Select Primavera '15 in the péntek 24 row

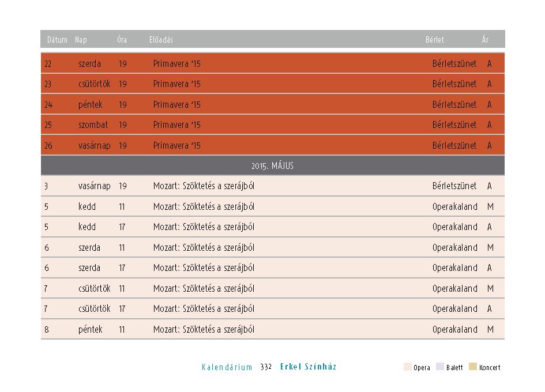coord(177,104)
